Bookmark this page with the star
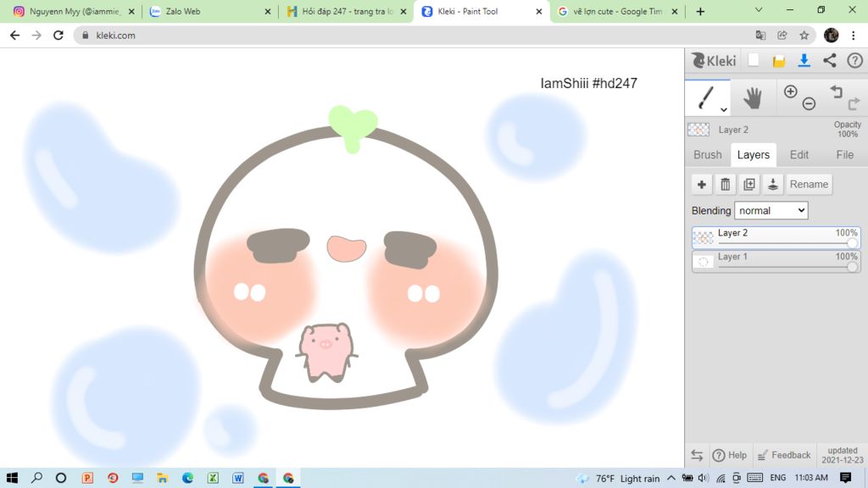 coord(804,35)
